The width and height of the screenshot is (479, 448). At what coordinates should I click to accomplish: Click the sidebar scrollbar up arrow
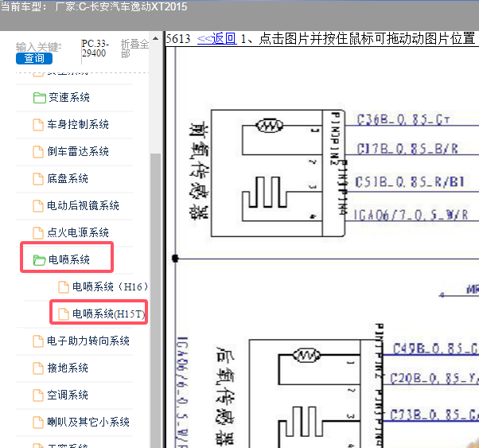(155, 38)
